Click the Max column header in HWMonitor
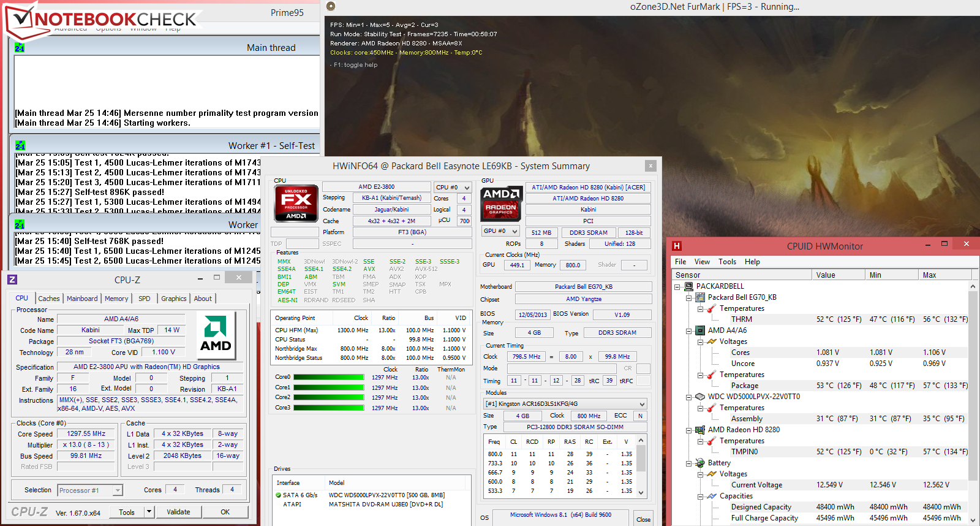This screenshot has width=980, height=526. point(944,275)
